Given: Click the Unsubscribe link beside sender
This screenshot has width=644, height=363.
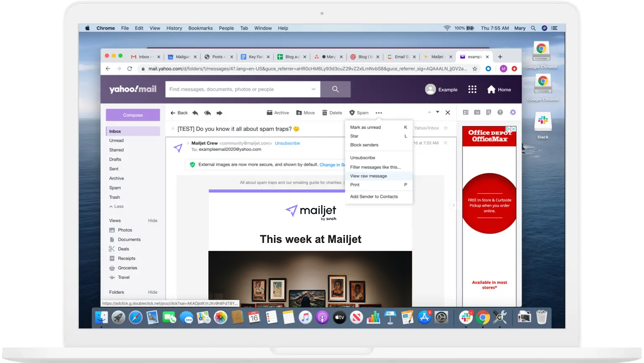Looking at the screenshot, I should pyautogui.click(x=287, y=143).
